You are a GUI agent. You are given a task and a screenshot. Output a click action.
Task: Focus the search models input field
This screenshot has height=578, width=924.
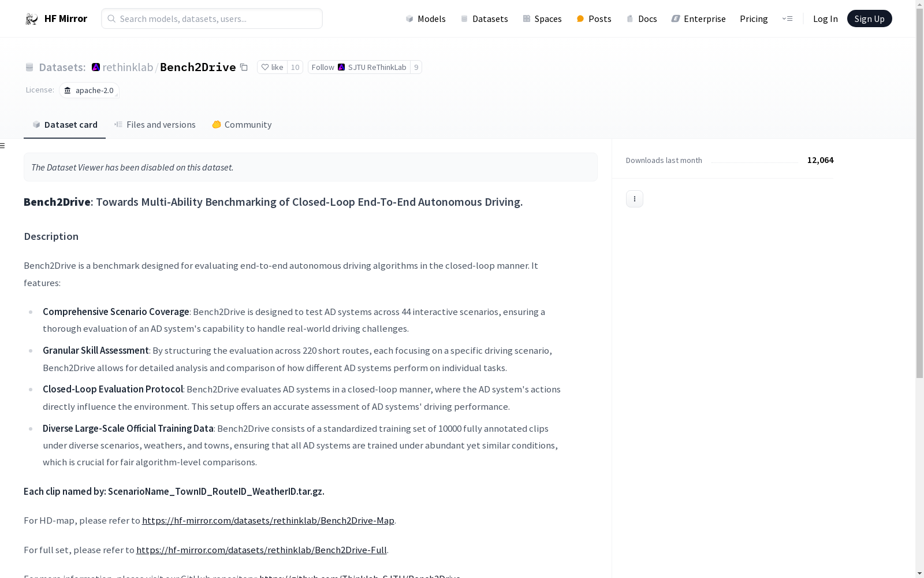(212, 18)
